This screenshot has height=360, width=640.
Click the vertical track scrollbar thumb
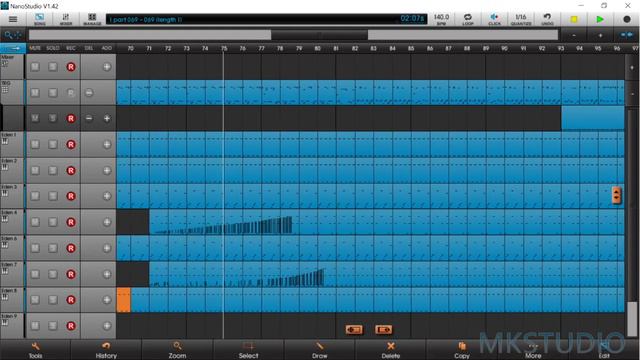coord(632,319)
